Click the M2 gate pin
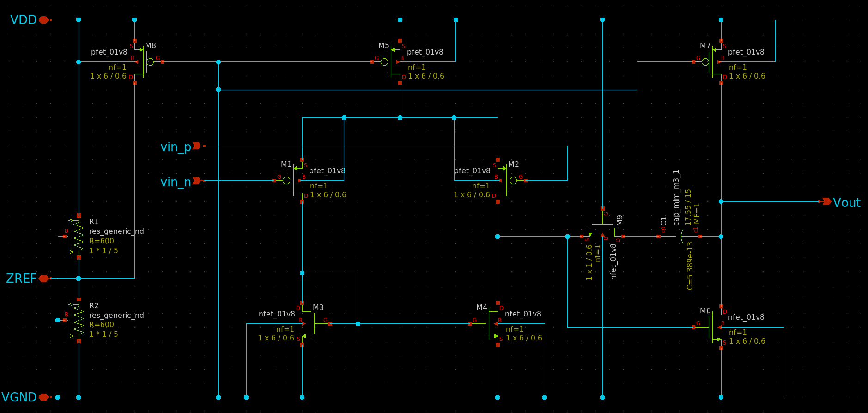The image size is (868, 413). (x=526, y=181)
